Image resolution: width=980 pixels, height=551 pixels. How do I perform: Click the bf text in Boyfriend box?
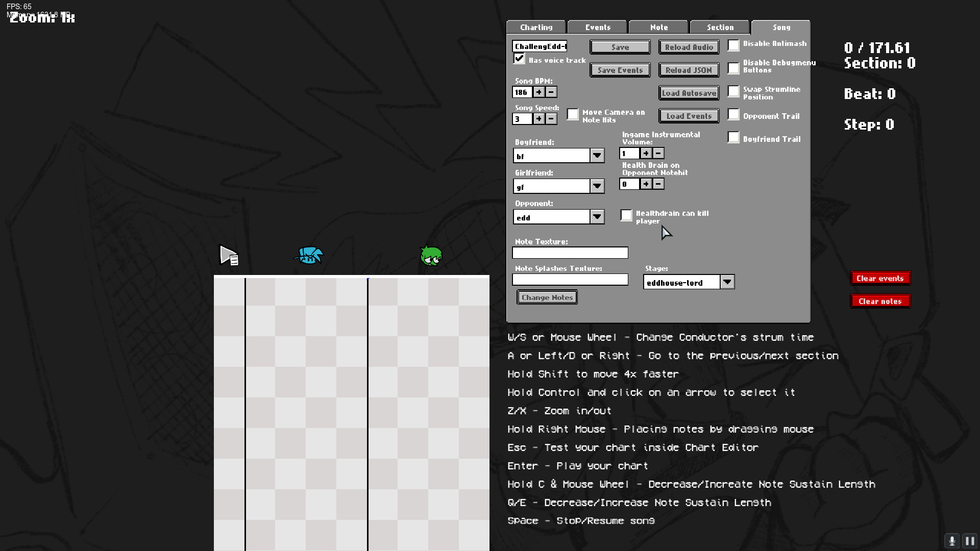point(520,157)
